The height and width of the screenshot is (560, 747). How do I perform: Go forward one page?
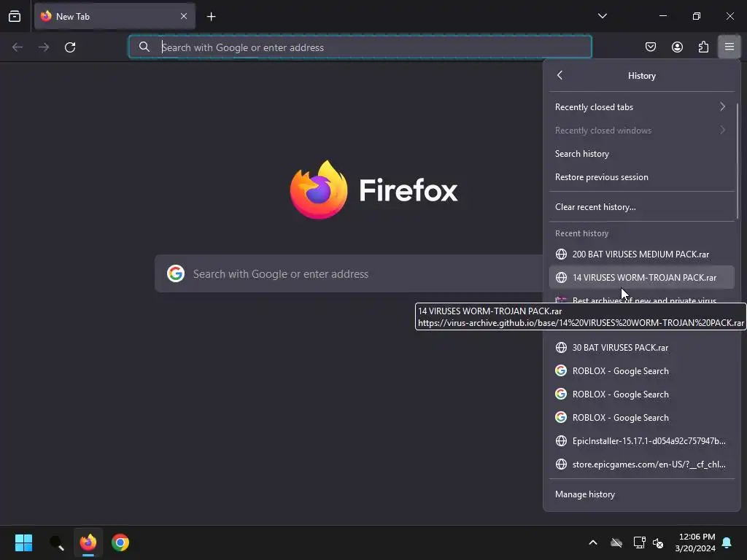(44, 47)
